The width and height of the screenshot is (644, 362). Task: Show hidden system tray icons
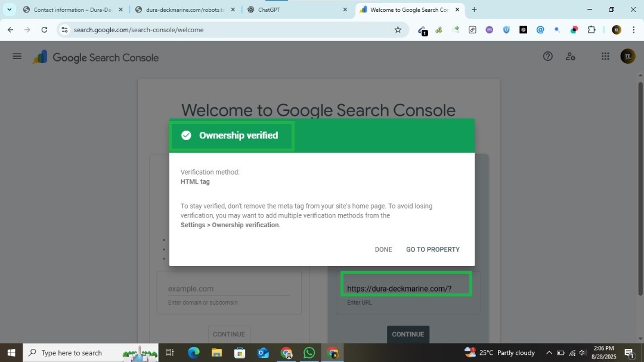coord(549,352)
